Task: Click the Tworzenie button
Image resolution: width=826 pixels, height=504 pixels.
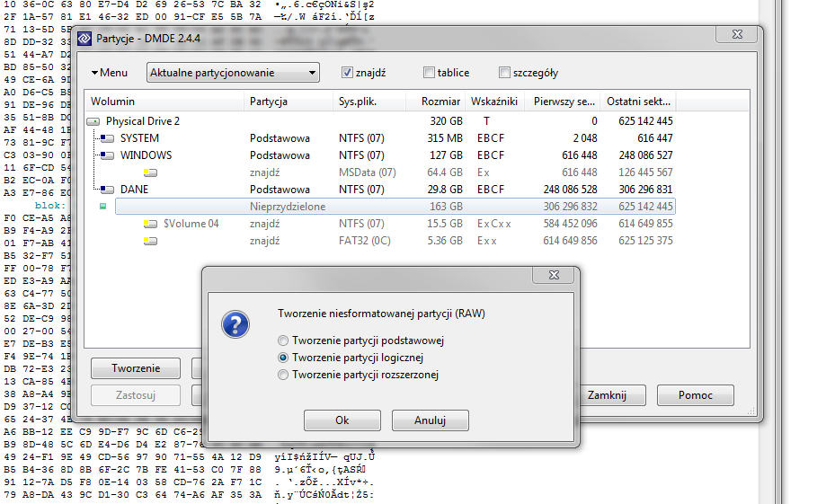Action: 136,368
